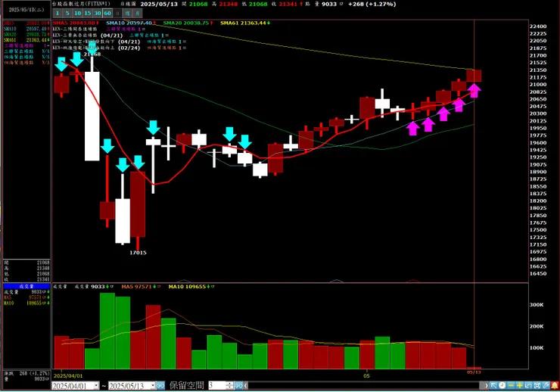Click SMA5 20843.00 legend label
The image size is (560, 392).
pyautogui.click(x=76, y=23)
